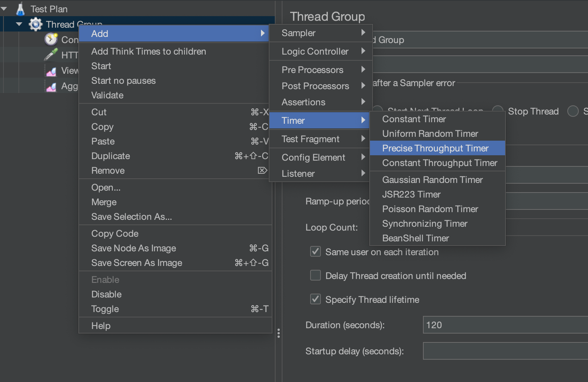588x382 pixels.
Task: Select the radio button right of Stop Thread
Action: (573, 111)
